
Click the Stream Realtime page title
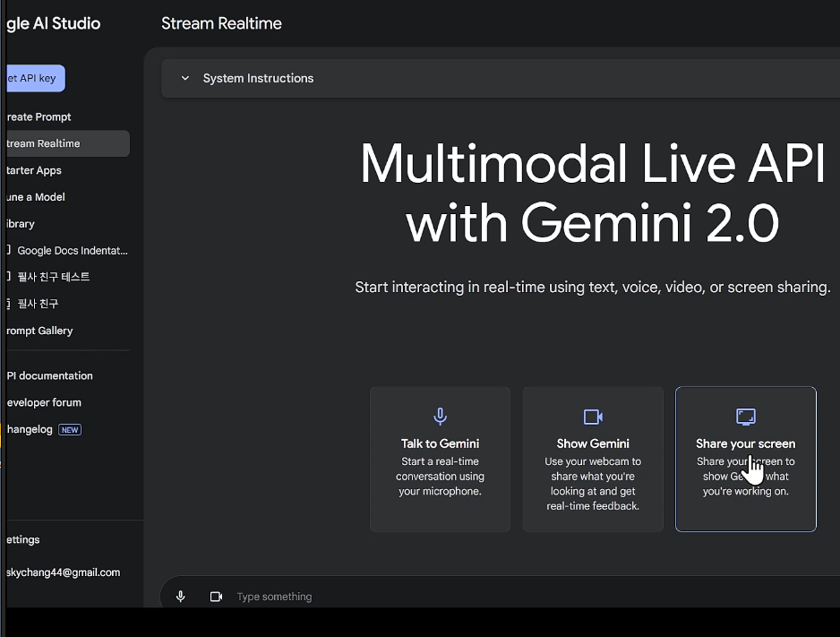[221, 23]
